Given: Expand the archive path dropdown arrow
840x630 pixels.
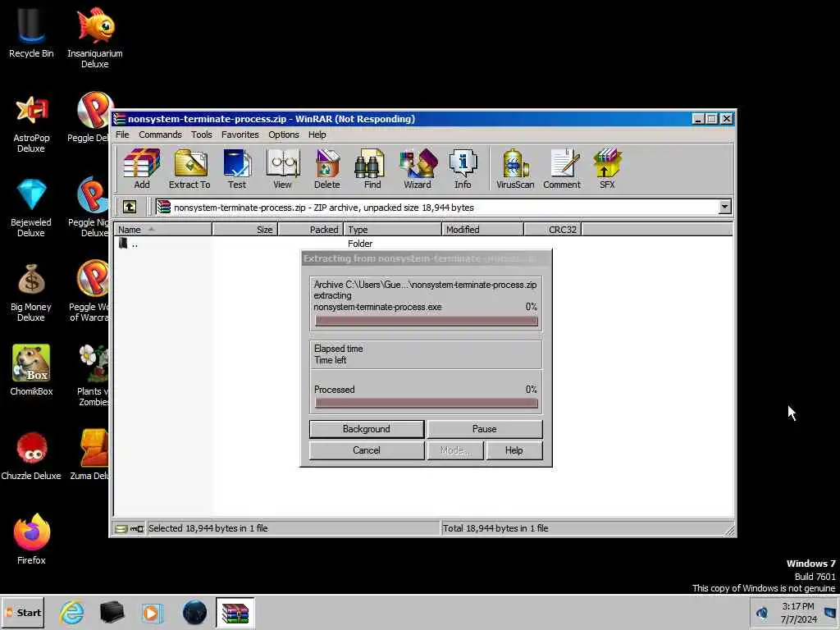Looking at the screenshot, I should coord(724,207).
